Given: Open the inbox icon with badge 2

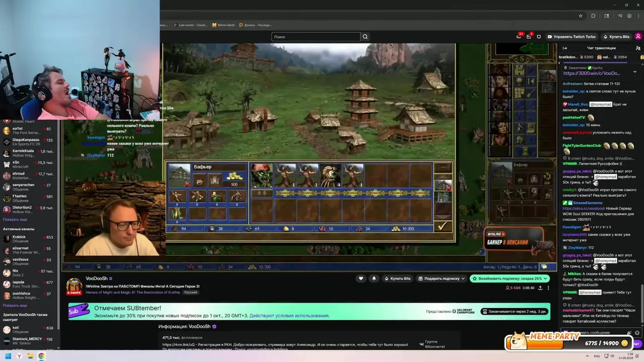Looking at the screenshot, I should pos(529,37).
